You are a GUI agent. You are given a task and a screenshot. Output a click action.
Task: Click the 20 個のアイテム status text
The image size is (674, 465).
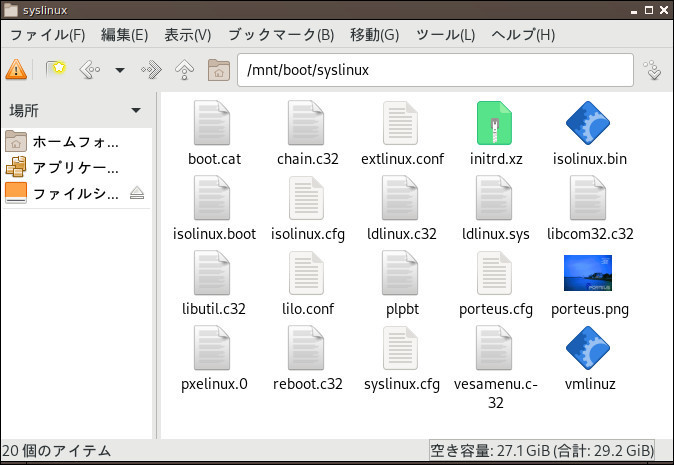coord(57,451)
